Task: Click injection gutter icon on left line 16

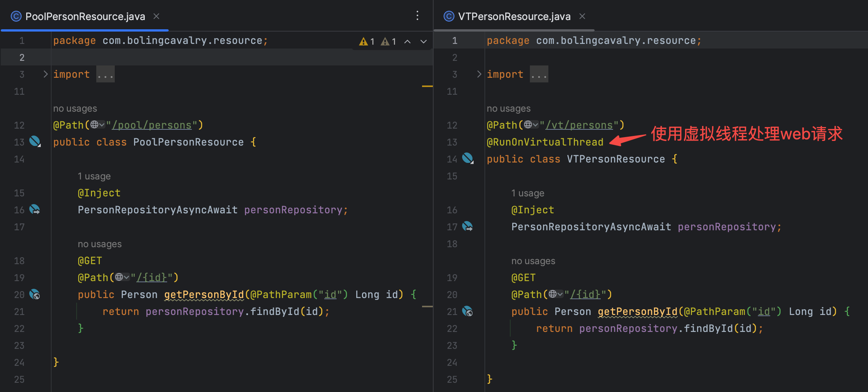Action: tap(35, 209)
